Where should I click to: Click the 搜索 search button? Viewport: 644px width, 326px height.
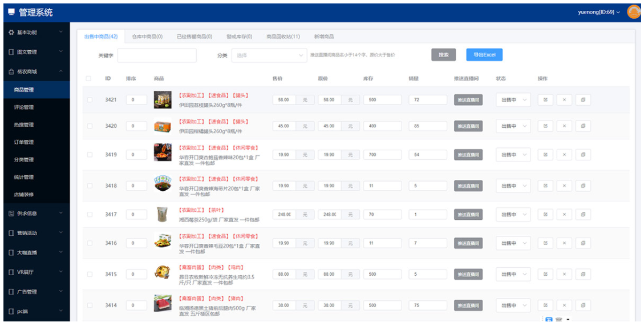pyautogui.click(x=444, y=55)
